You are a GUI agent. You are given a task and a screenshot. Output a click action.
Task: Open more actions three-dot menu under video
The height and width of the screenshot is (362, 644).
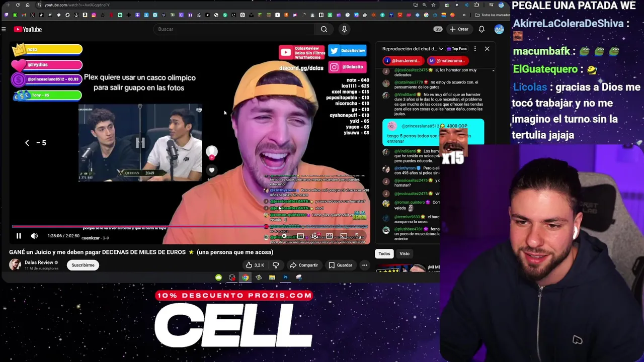(x=365, y=265)
